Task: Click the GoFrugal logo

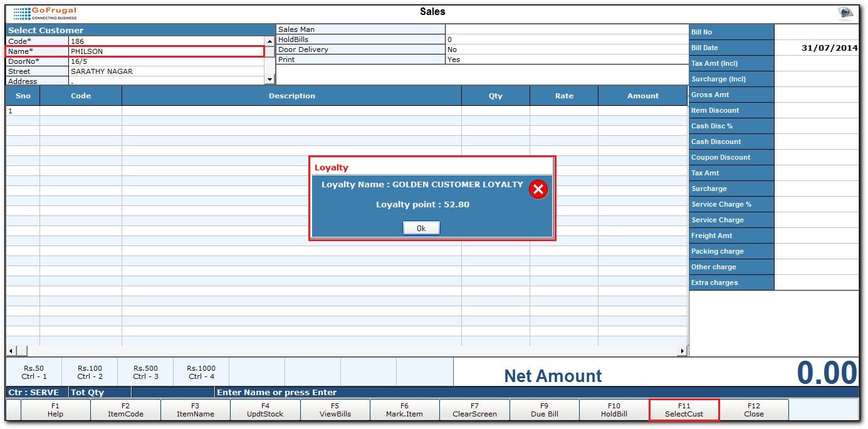Action: click(x=44, y=13)
